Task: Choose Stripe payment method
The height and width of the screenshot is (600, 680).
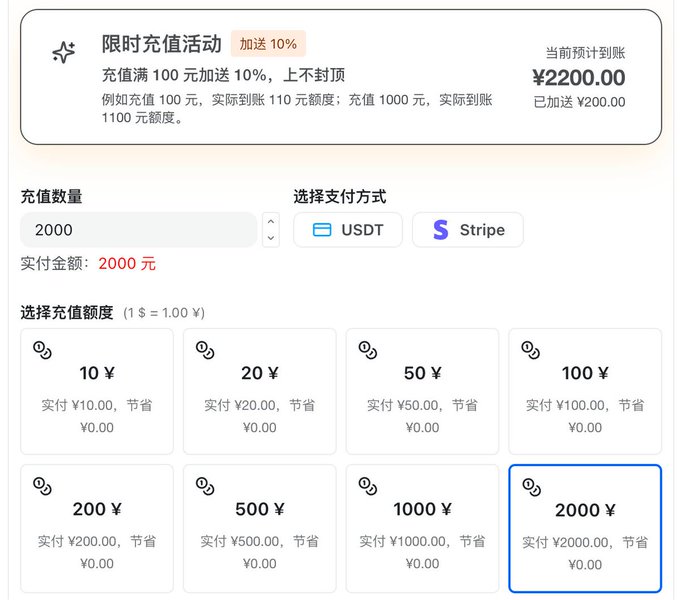Action: coord(468,230)
